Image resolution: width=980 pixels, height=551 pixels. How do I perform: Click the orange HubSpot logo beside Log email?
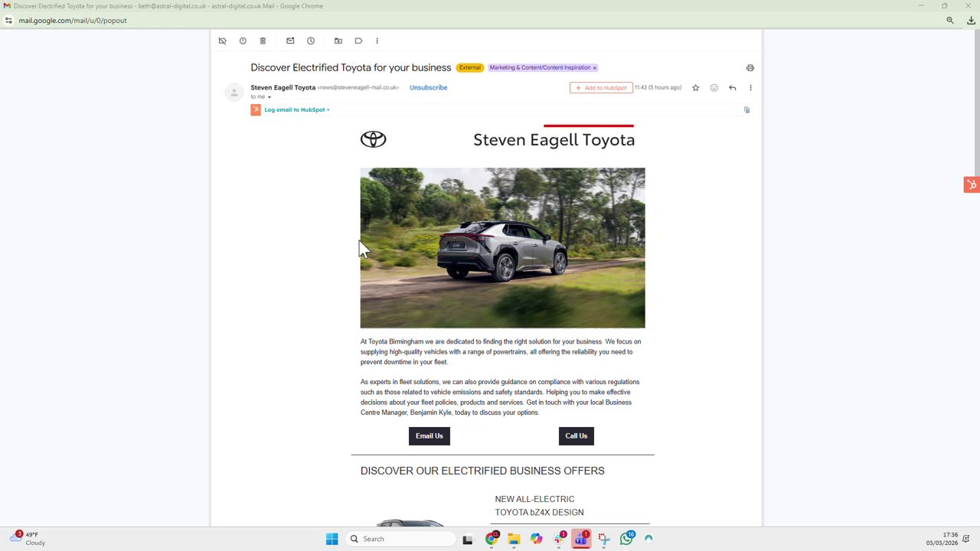pos(256,109)
